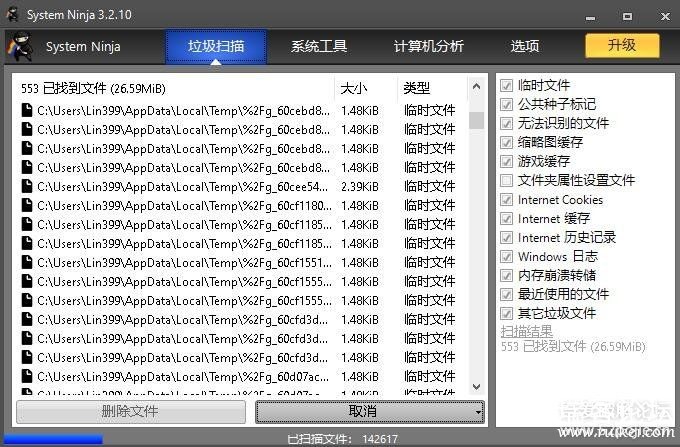Select the row with path %2Fg_60d07ac
This screenshot has height=447, width=680.
241,376
